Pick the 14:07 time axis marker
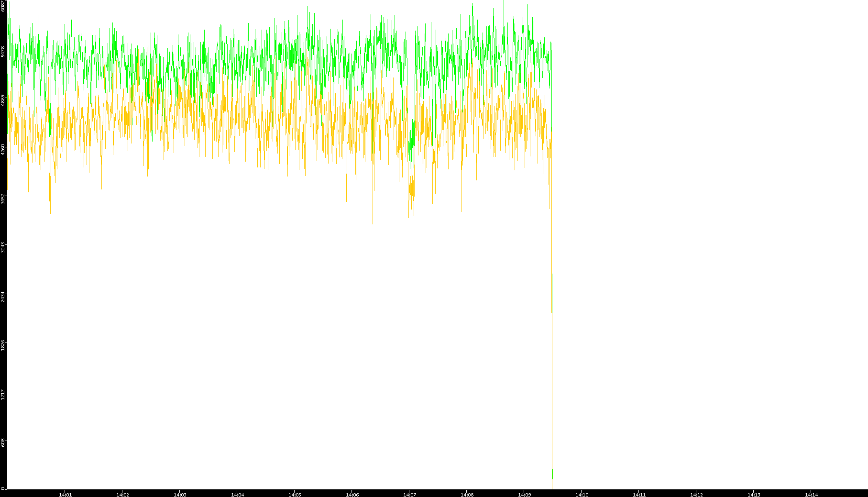Image resolution: width=868 pixels, height=497 pixels. 409,495
